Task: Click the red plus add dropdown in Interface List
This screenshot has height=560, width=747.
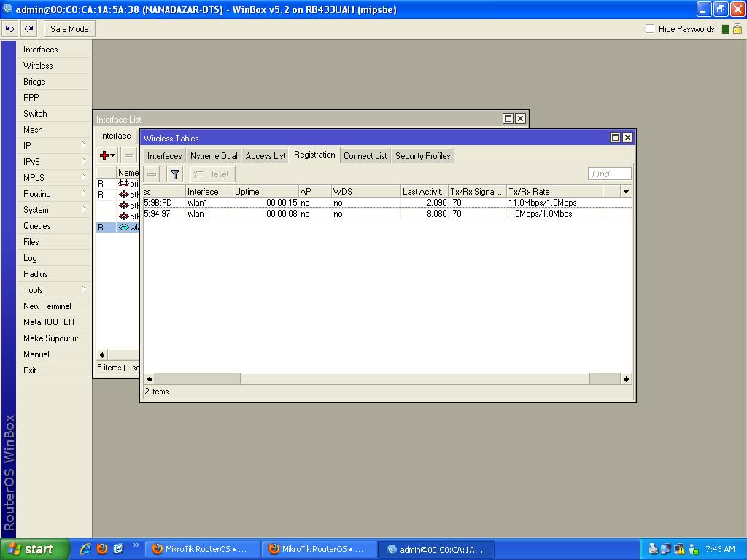Action: (107, 155)
